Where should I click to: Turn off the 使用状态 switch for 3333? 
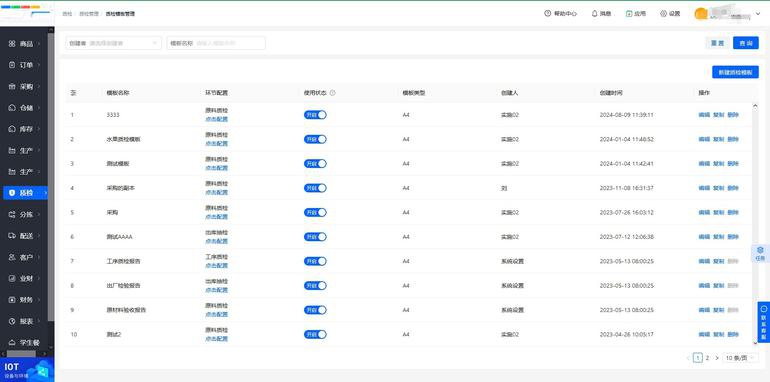pos(315,115)
